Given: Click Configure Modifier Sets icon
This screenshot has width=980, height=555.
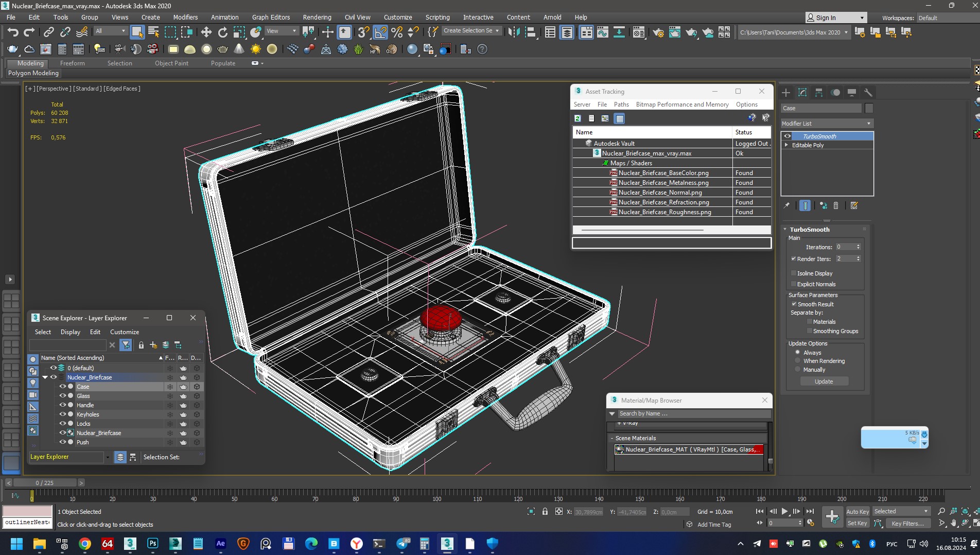Looking at the screenshot, I should [x=854, y=205].
